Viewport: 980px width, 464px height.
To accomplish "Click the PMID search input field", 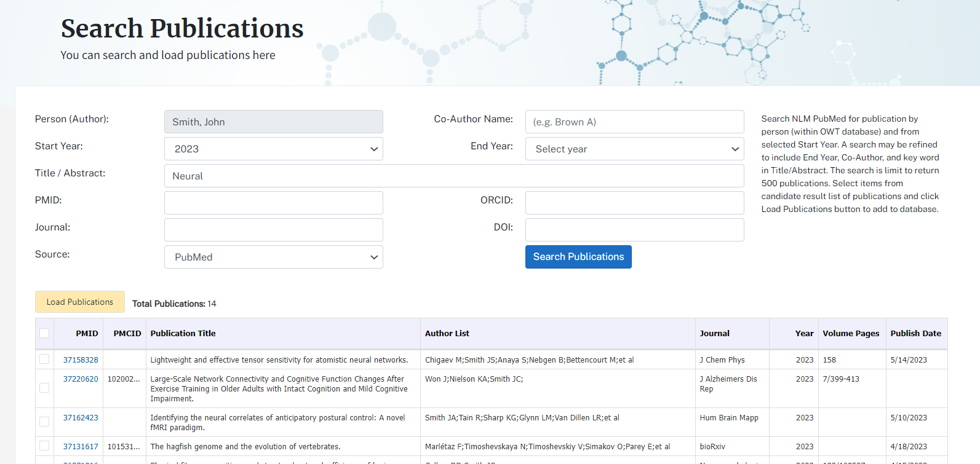I will pos(273,203).
